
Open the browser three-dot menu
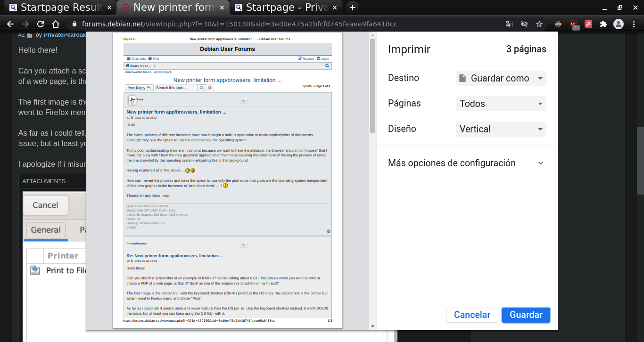[x=633, y=24]
